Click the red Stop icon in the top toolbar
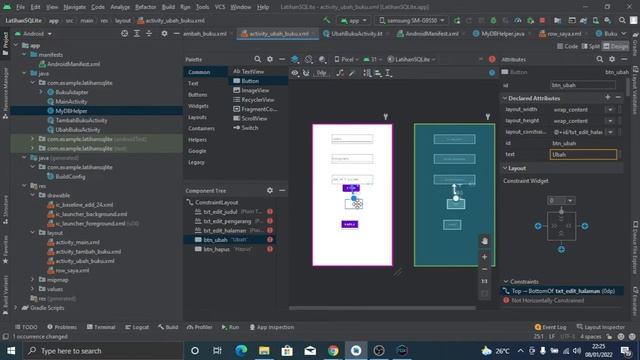This screenshot has width=640, height=360. click(542, 20)
